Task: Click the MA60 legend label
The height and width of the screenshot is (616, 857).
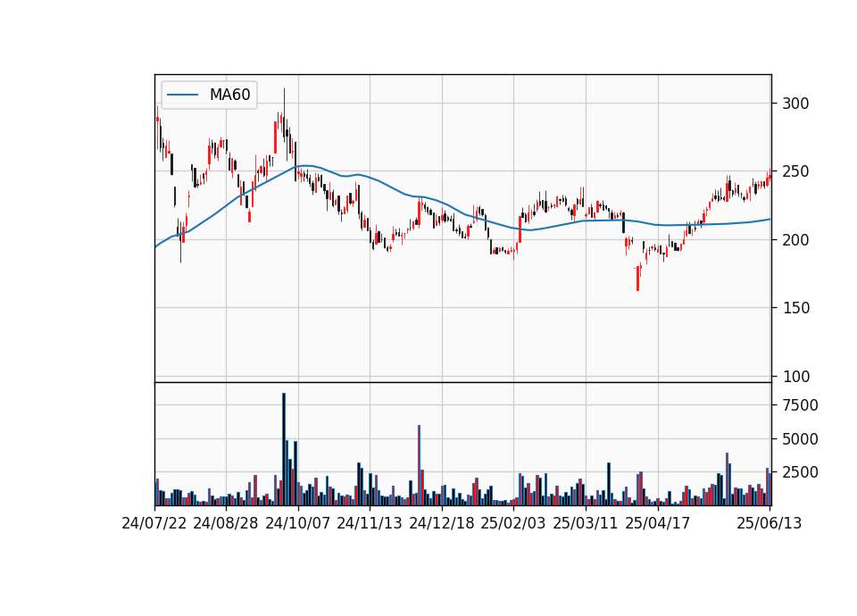Action: [229, 95]
